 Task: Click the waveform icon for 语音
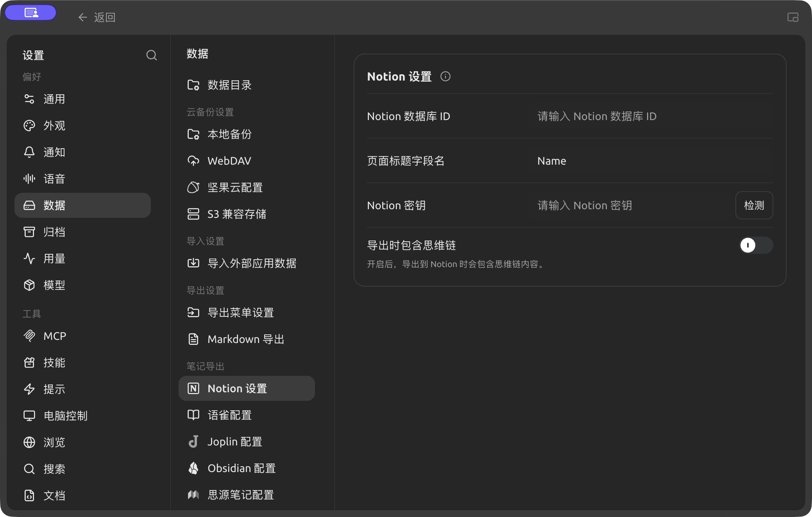[29, 179]
